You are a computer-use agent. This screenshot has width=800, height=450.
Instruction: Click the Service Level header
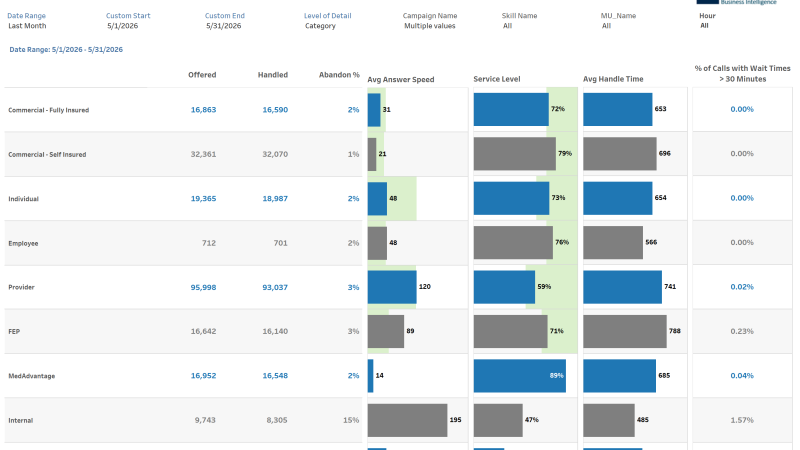(x=496, y=79)
